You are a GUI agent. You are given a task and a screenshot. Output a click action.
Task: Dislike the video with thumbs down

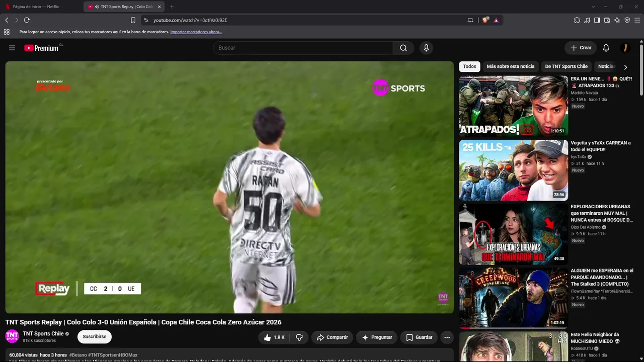click(x=299, y=337)
